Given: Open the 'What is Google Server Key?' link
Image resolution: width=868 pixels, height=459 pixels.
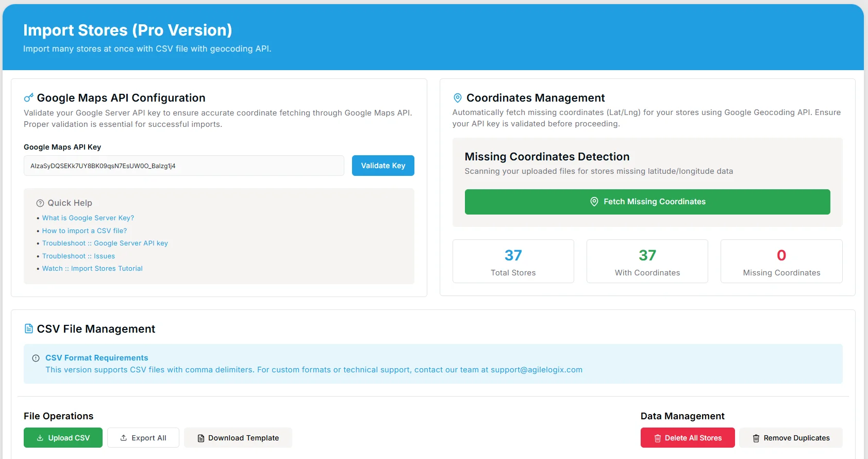Looking at the screenshot, I should pos(88,218).
